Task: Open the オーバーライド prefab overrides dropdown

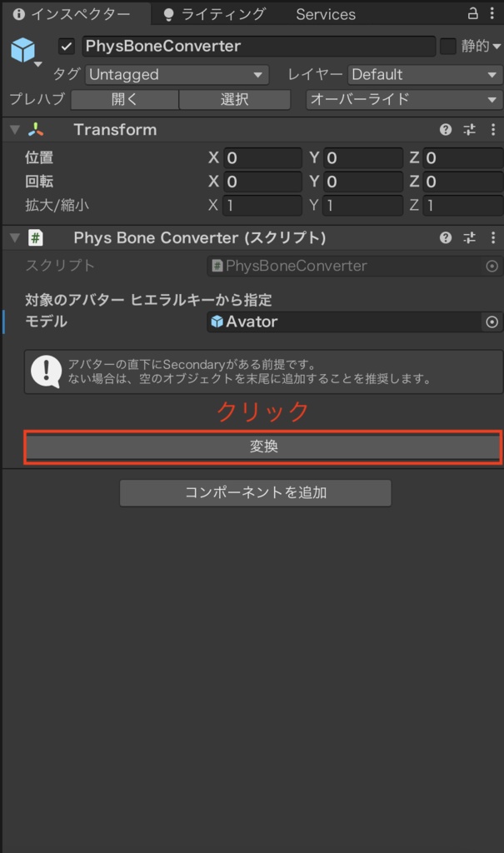Action: (404, 100)
